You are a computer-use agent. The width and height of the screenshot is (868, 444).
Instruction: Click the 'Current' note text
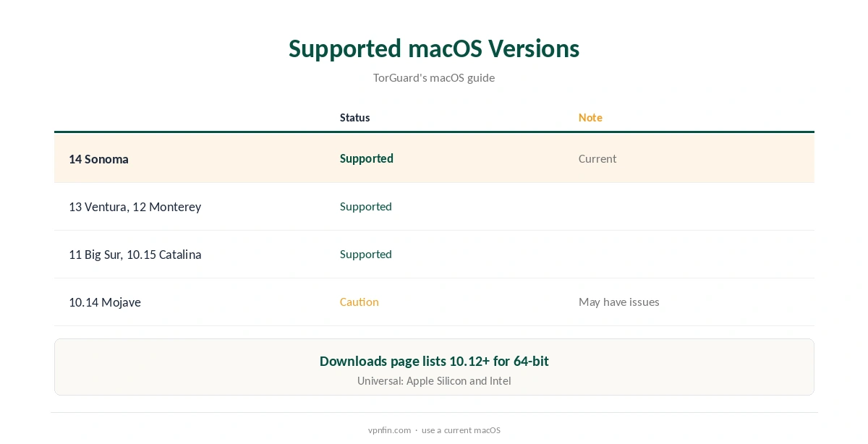(597, 158)
